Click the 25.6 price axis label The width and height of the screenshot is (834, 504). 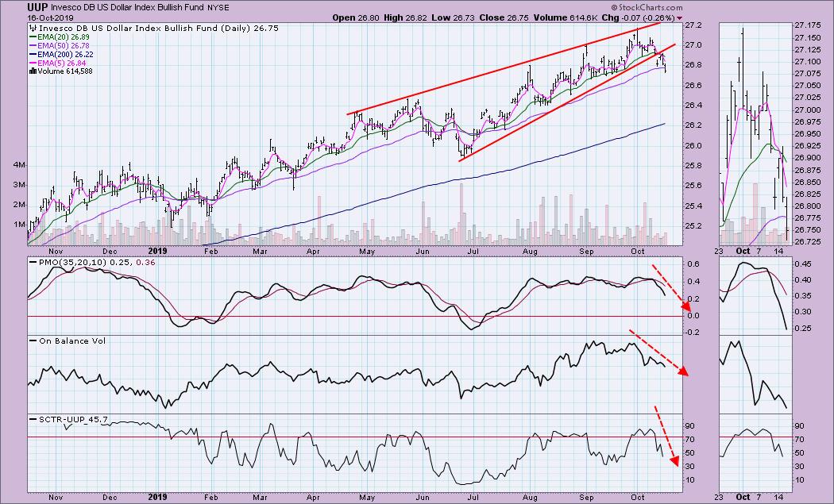[693, 186]
